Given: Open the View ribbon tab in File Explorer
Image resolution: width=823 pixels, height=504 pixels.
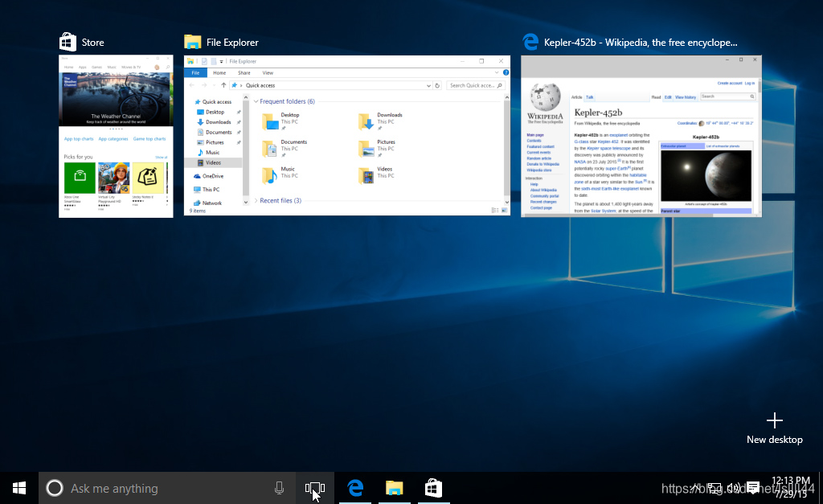Looking at the screenshot, I should point(268,73).
